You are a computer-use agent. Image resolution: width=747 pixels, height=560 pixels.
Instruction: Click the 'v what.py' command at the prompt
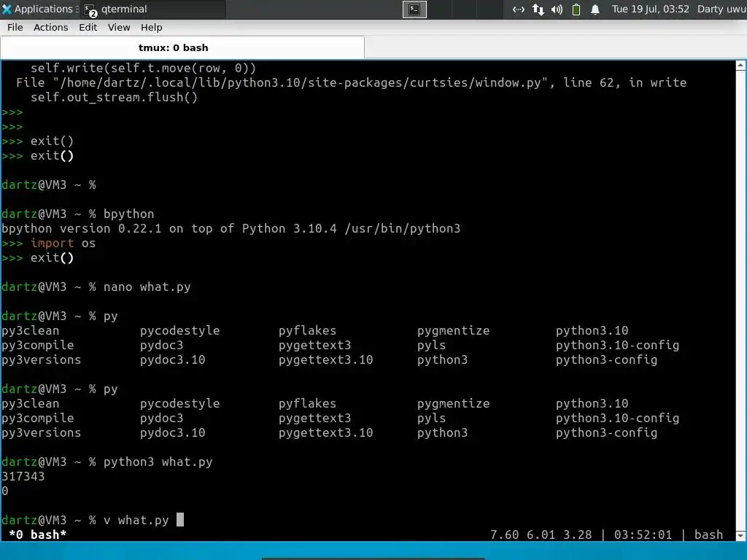tap(136, 520)
